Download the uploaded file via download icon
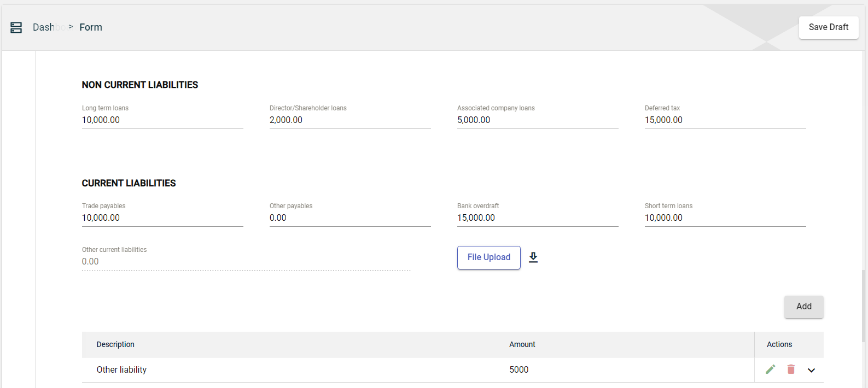868x388 pixels. [x=533, y=257]
